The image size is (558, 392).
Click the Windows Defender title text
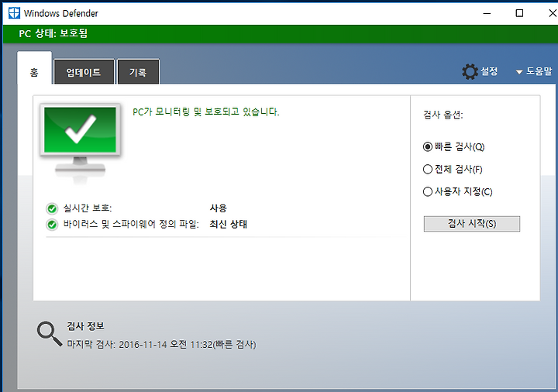click(x=61, y=13)
